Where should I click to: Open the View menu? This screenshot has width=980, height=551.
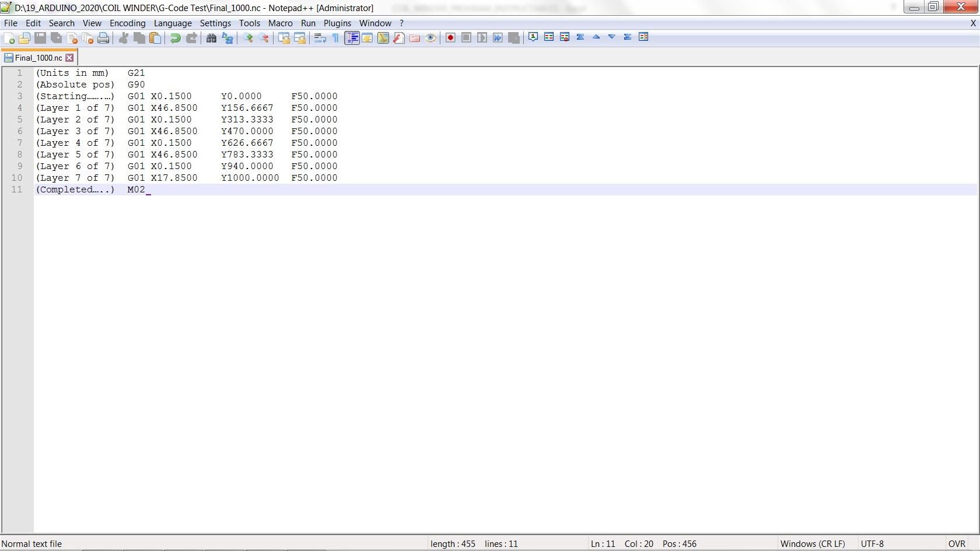92,23
